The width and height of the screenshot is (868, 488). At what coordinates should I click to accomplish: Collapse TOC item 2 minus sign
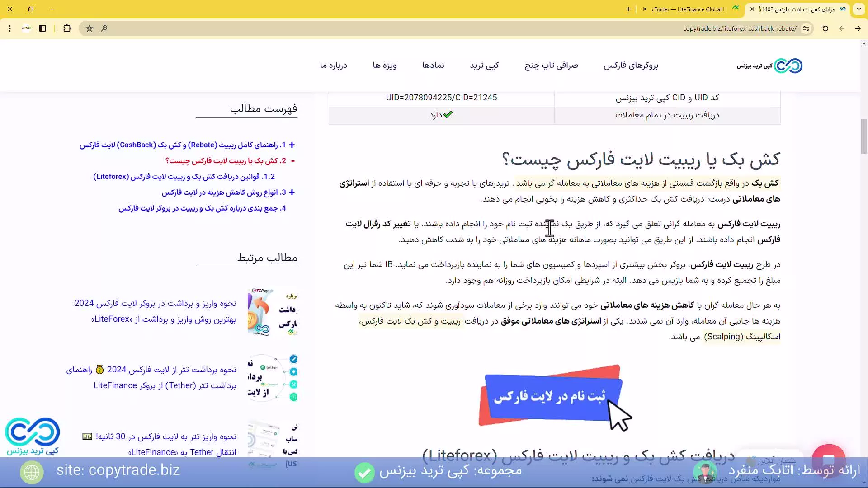pyautogui.click(x=293, y=161)
